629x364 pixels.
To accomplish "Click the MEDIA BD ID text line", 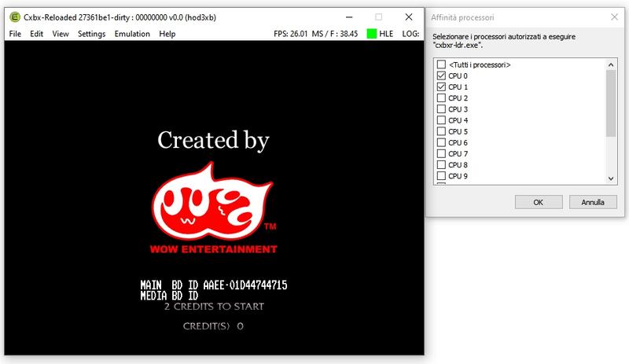I will coord(169,296).
